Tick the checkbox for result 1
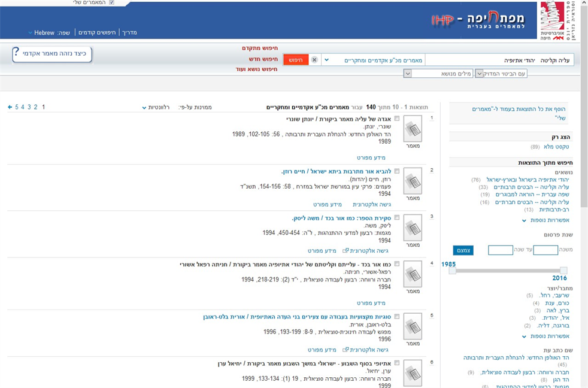 396,119
